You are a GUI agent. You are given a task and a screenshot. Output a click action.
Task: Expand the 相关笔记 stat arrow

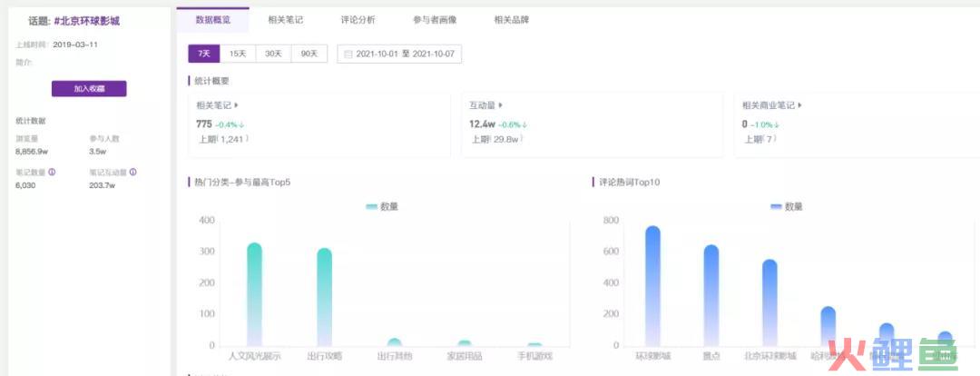coord(236,105)
